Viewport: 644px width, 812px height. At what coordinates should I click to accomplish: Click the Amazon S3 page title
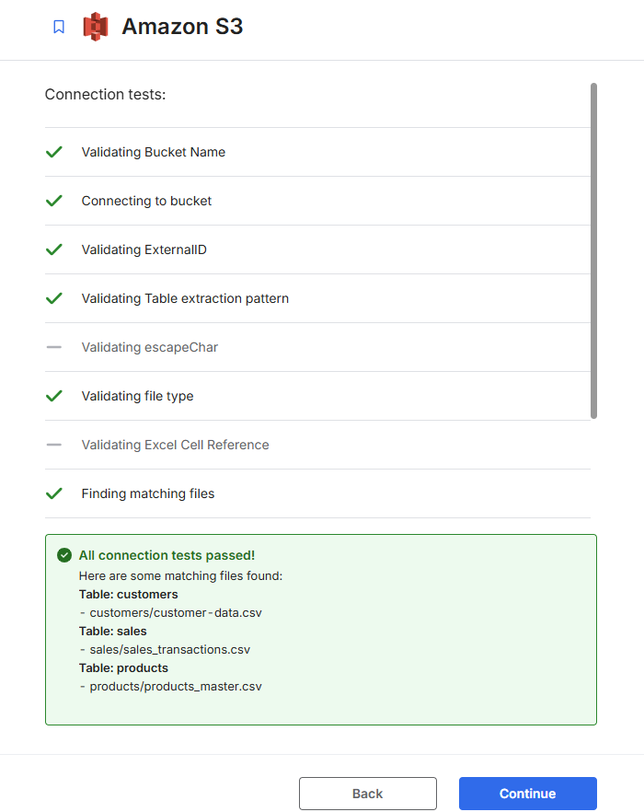tap(182, 27)
